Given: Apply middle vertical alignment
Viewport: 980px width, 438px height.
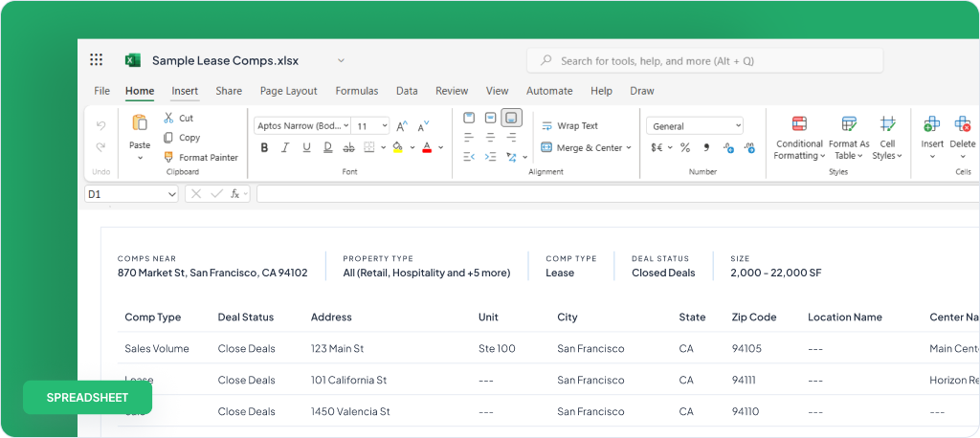Looking at the screenshot, I should pyautogui.click(x=491, y=118).
